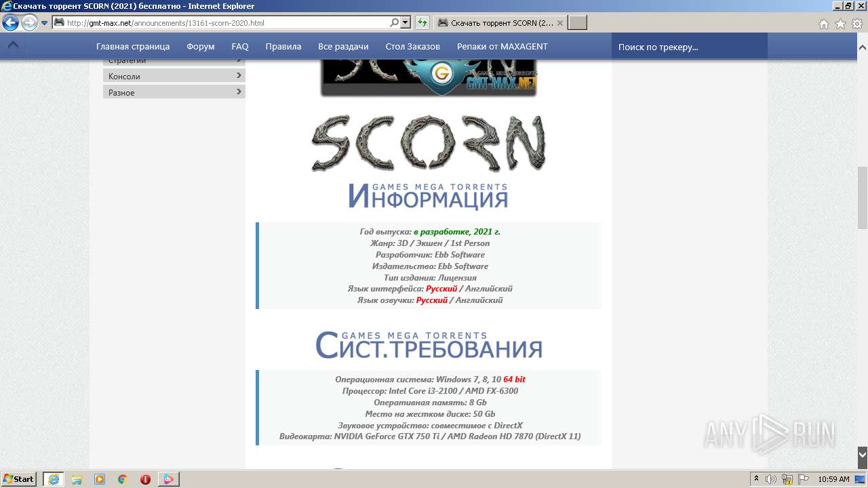Click the pink app taskbar icon
868x488 pixels.
coord(168,479)
